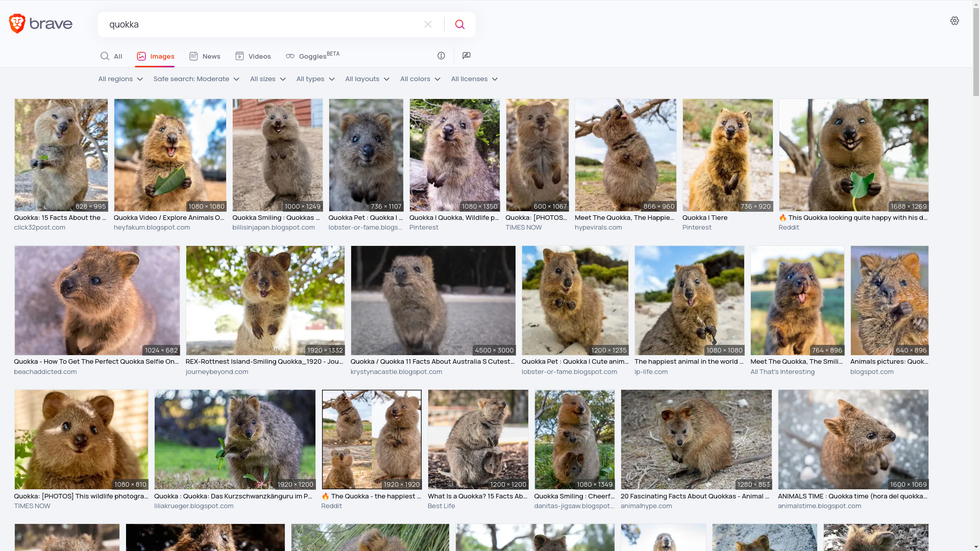Click title "Animals pictures: Quok..."
The height and width of the screenshot is (551, 980).
click(889, 362)
